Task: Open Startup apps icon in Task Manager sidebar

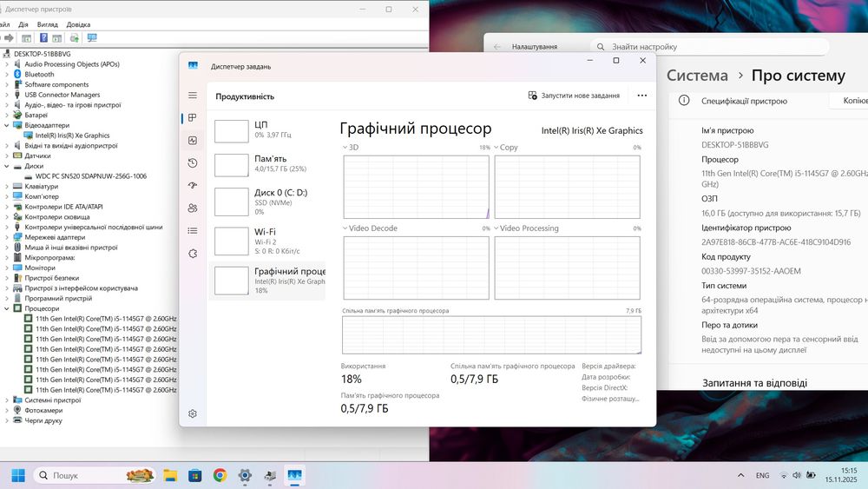Action: pyautogui.click(x=193, y=186)
